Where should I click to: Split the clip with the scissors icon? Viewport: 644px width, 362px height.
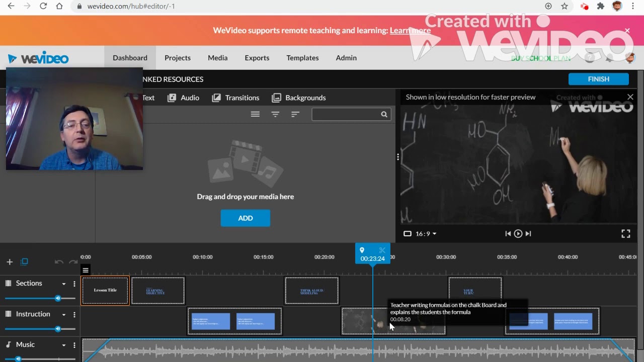click(382, 250)
